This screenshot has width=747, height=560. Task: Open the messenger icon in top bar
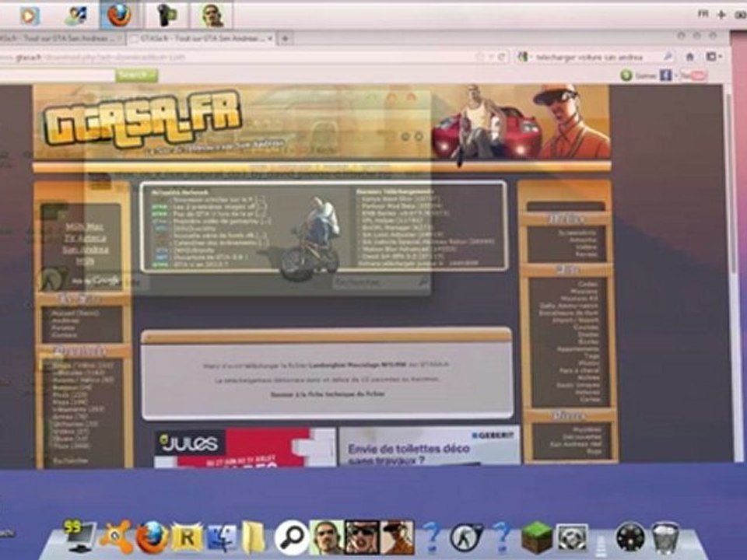76,16
